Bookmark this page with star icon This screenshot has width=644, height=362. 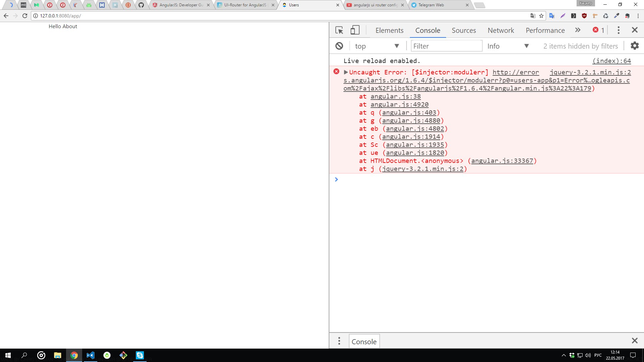pos(541,16)
